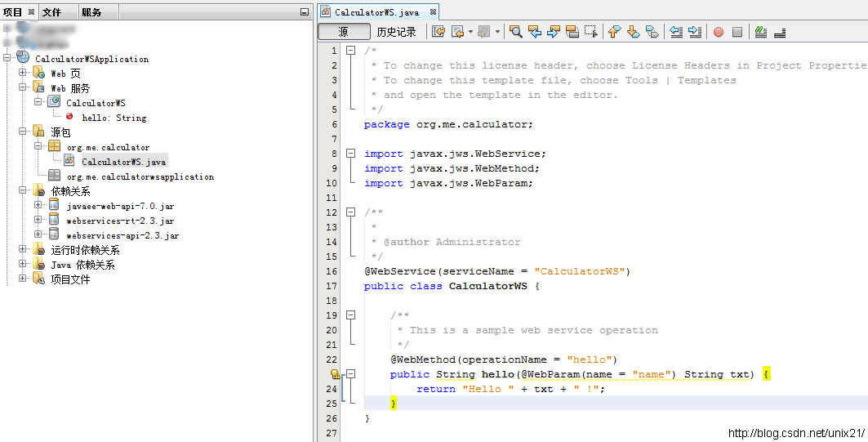Collapse the hello method fold at line 23

click(350, 374)
